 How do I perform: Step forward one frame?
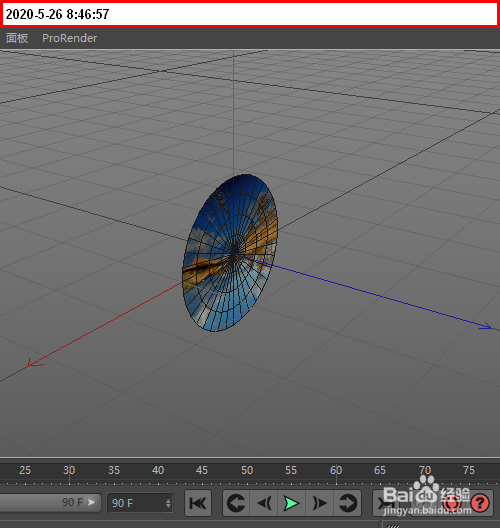tap(320, 503)
